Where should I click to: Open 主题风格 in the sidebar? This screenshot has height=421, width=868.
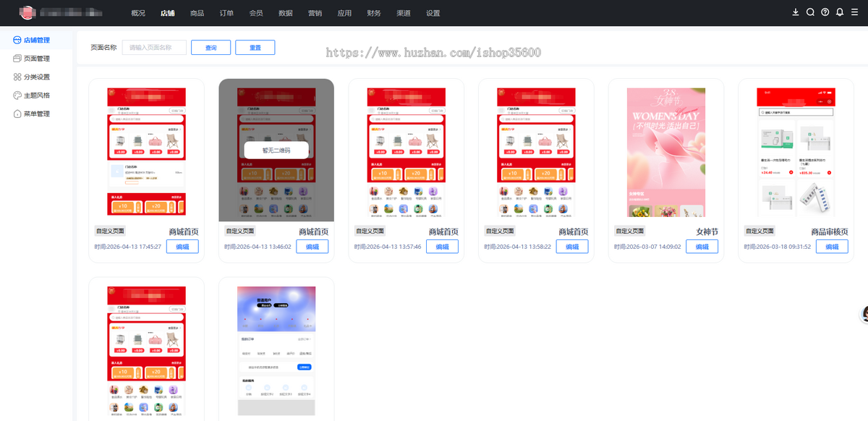[x=37, y=95]
